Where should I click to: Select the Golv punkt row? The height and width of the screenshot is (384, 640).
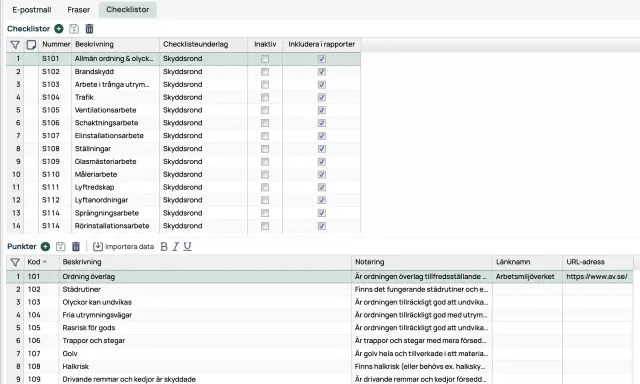(x=320, y=353)
